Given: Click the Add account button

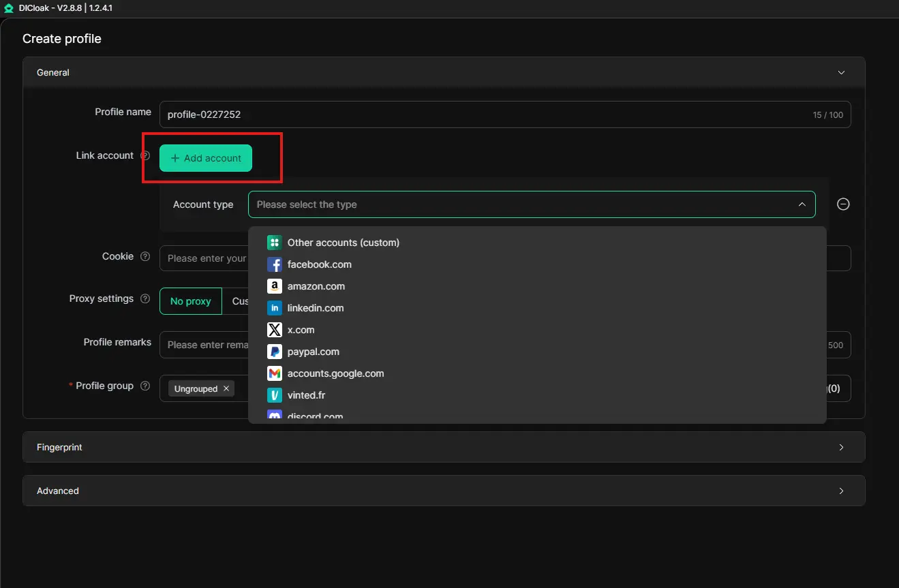Looking at the screenshot, I should 206,158.
